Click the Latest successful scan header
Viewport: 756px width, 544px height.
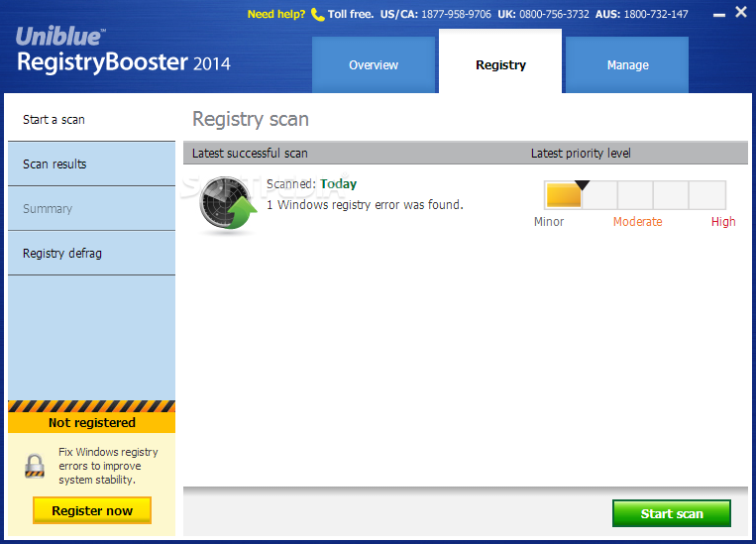[250, 154]
